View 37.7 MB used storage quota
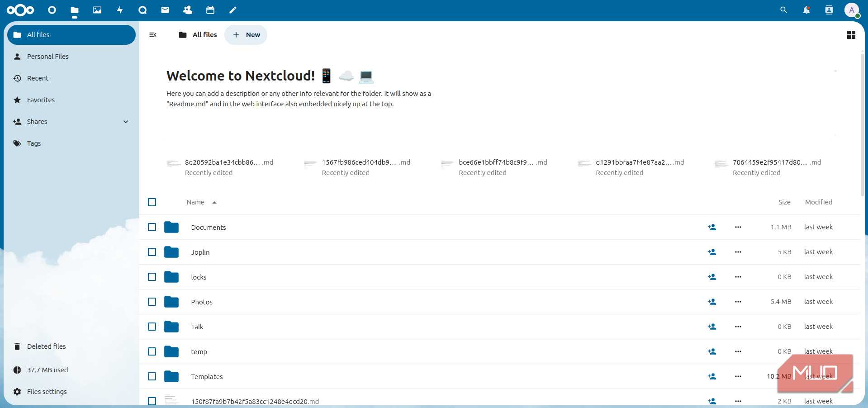868x408 pixels. (x=71, y=370)
